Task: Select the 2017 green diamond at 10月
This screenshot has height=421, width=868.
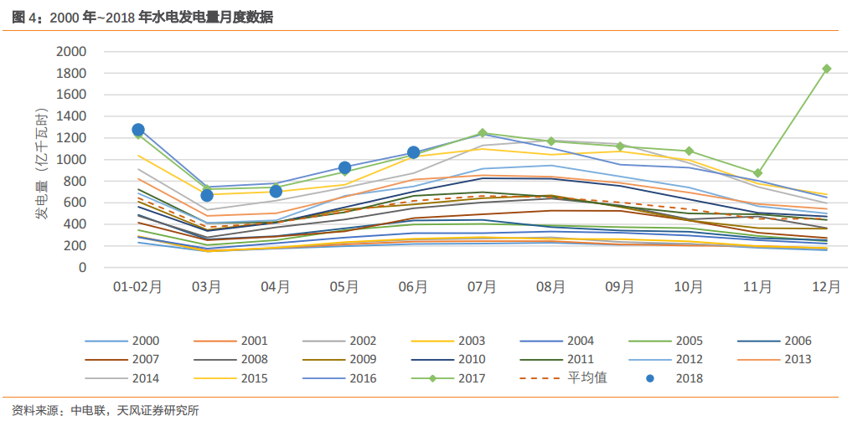Action: (689, 151)
